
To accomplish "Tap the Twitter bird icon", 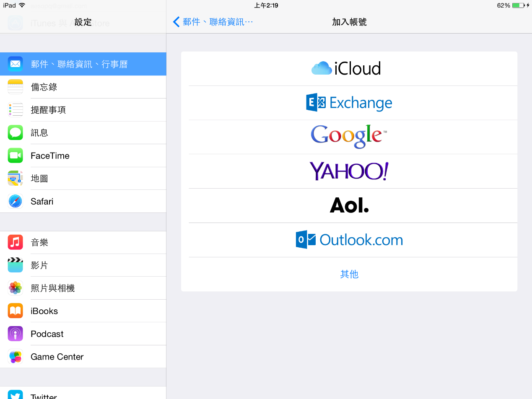I will point(15,395).
